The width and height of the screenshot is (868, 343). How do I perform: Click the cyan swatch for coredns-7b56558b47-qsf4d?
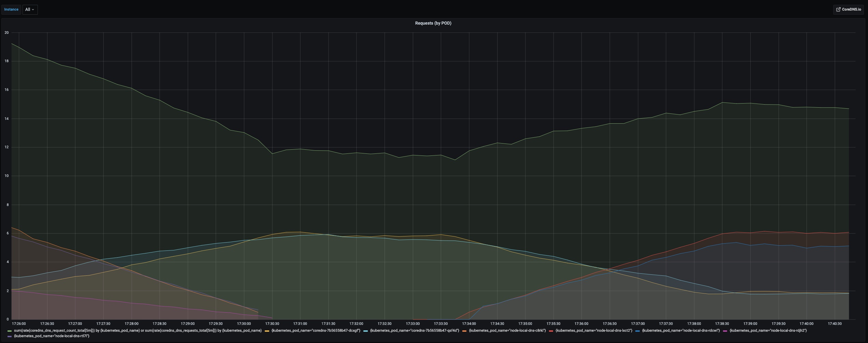click(366, 331)
